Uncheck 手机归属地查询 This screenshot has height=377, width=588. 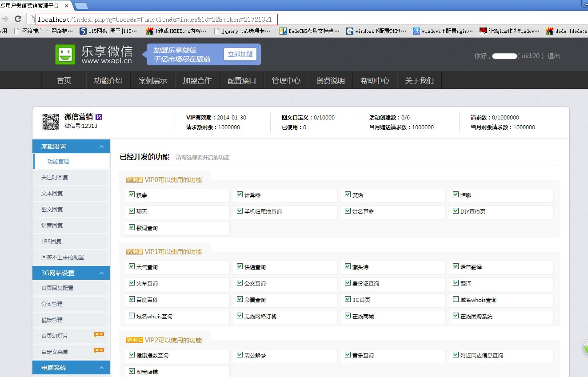[240, 211]
